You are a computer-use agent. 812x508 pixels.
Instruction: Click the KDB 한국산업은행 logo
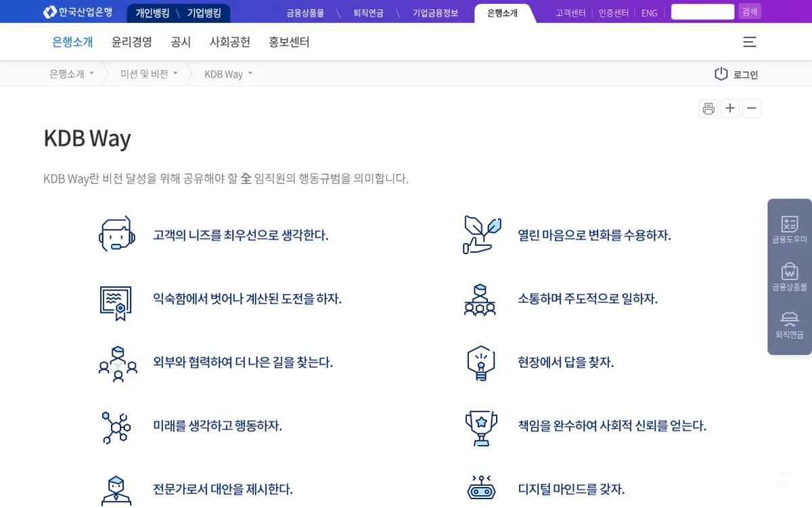(78, 12)
